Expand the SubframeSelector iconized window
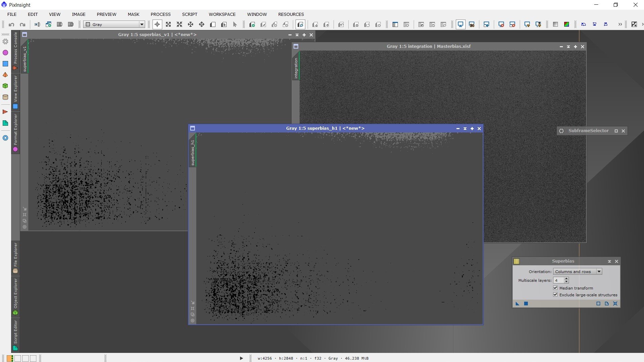This screenshot has height=362, width=644. click(x=616, y=131)
